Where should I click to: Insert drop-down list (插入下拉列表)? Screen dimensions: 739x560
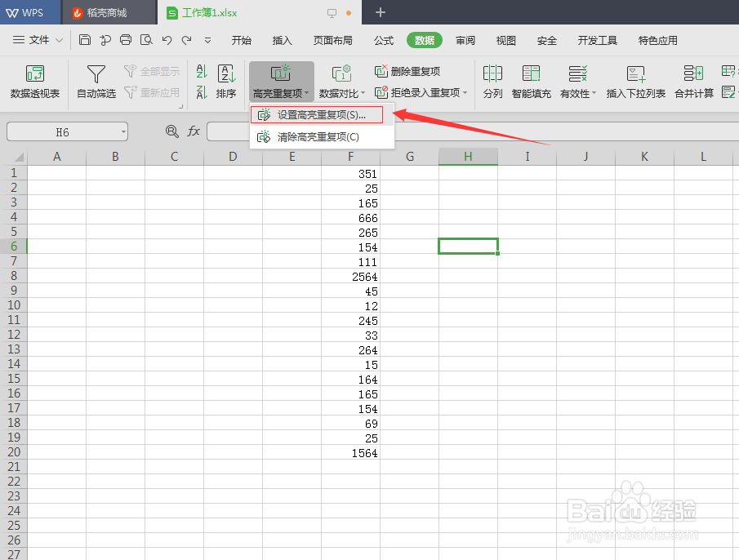636,82
